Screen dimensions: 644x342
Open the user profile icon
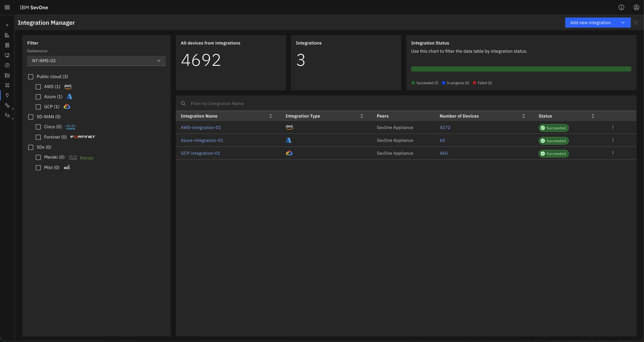636,8
